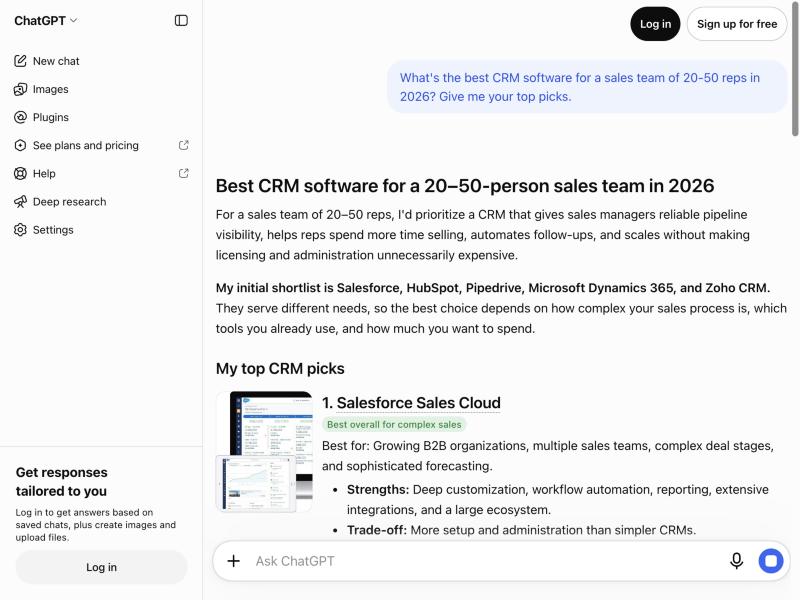Click the Best CRM software heading
The height and width of the screenshot is (600, 800).
[x=465, y=186]
